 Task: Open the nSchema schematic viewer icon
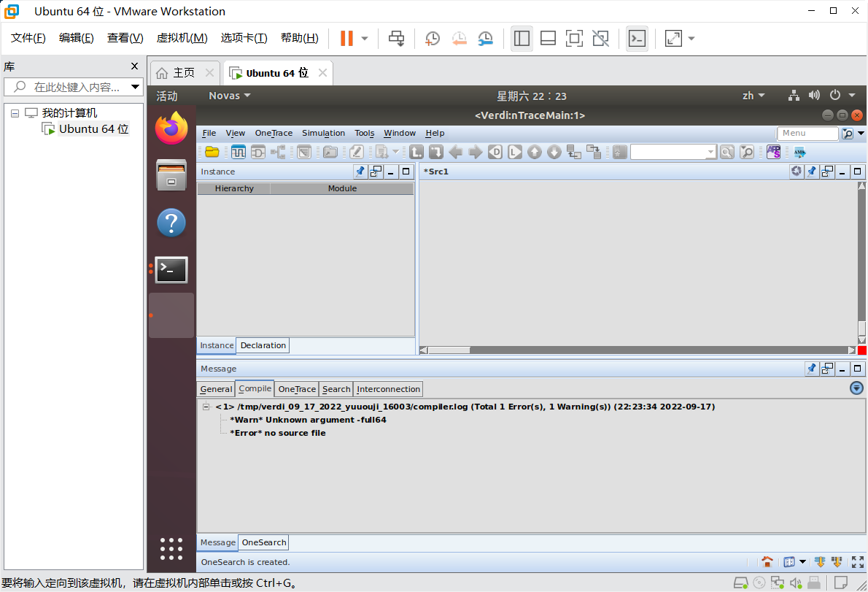pos(257,151)
